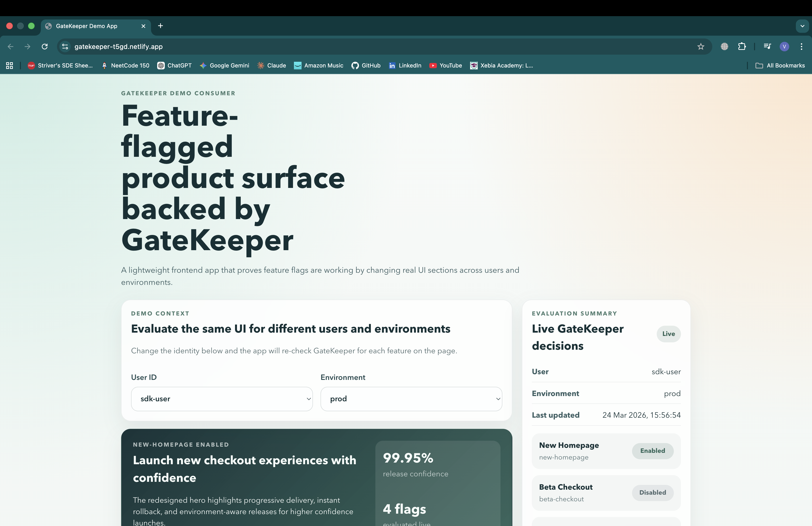Screen dimensions: 812x526
Task: Open a new browser tab
Action: [x=160, y=26]
